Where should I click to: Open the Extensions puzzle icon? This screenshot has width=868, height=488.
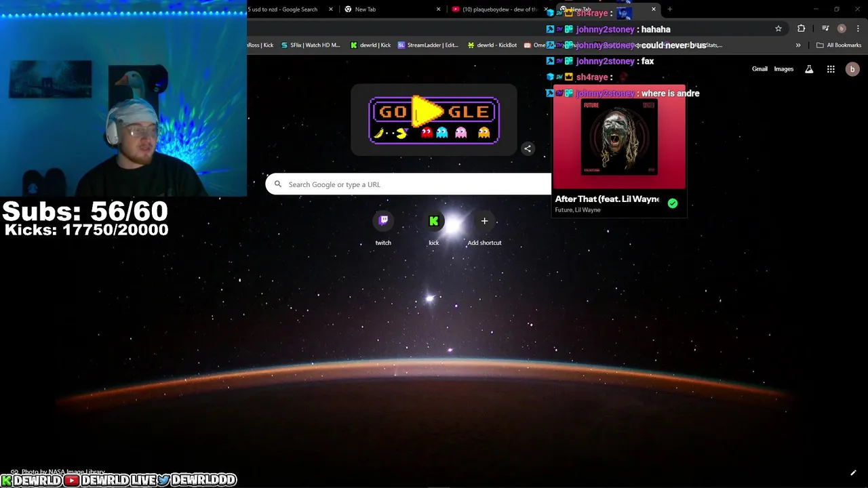(x=802, y=28)
